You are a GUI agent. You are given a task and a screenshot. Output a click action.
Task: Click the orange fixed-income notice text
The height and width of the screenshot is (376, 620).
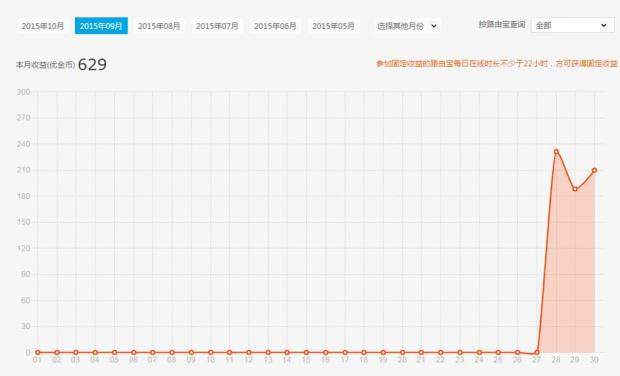497,63
